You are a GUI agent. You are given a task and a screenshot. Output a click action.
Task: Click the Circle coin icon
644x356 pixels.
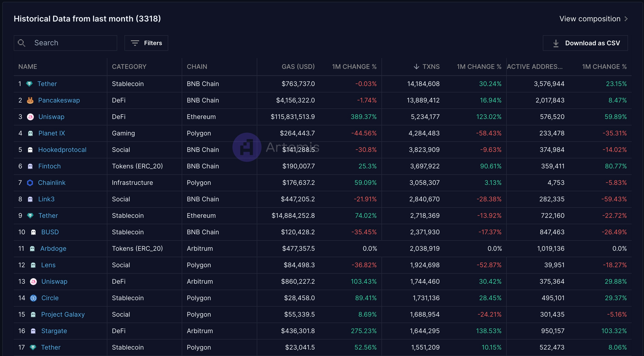(33, 298)
